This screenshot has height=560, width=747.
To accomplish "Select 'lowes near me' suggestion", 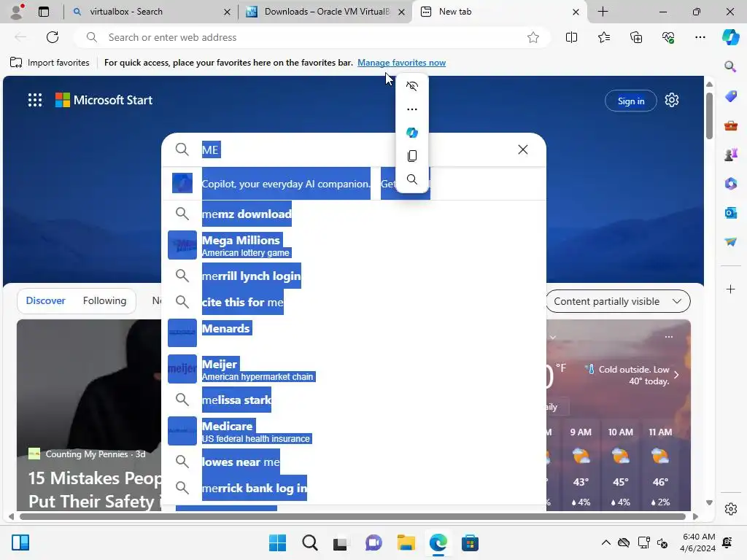I will click(x=354, y=462).
